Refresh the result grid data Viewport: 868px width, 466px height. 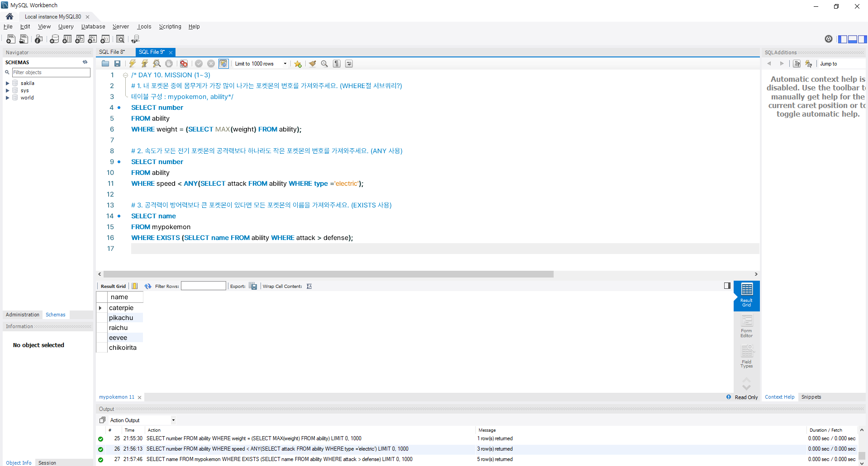147,286
